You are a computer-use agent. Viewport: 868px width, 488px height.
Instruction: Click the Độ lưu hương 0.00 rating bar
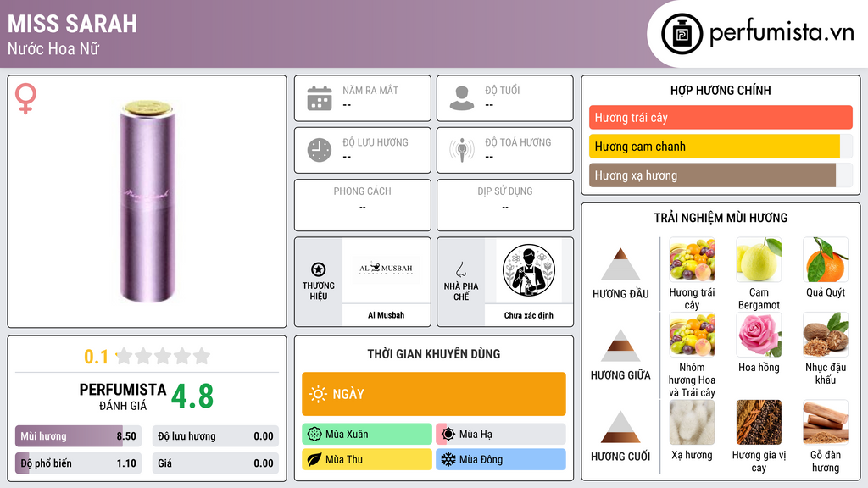(215, 436)
